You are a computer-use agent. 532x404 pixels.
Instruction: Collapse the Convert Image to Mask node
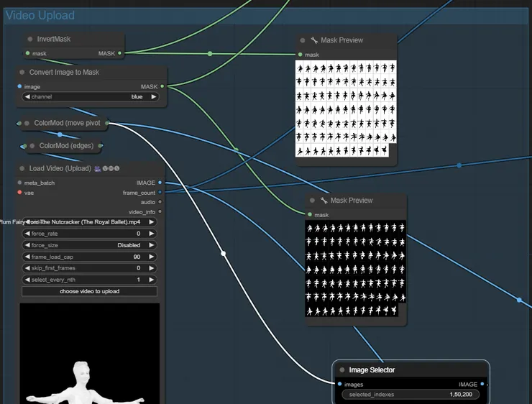(x=22, y=73)
